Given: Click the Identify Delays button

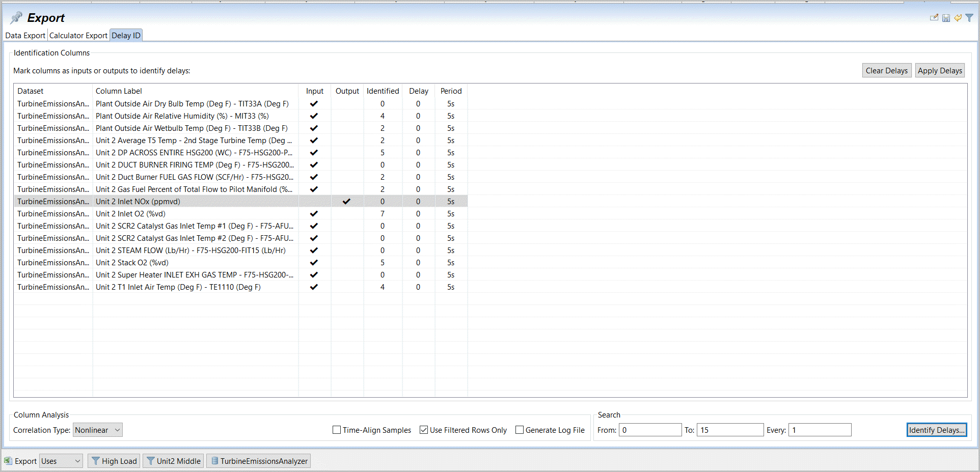Looking at the screenshot, I should click(936, 430).
